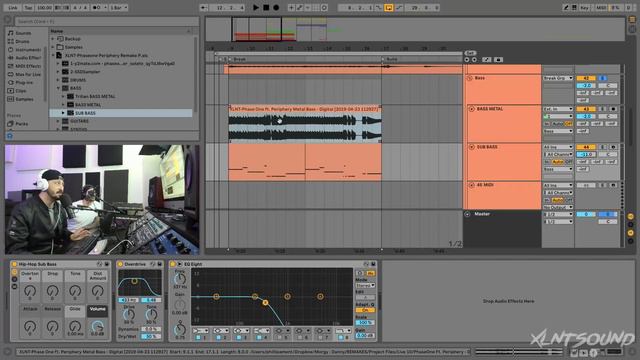This screenshot has height=360, width=640.
Task: Set SUB BASS monitor to Auto
Action: 558,162
